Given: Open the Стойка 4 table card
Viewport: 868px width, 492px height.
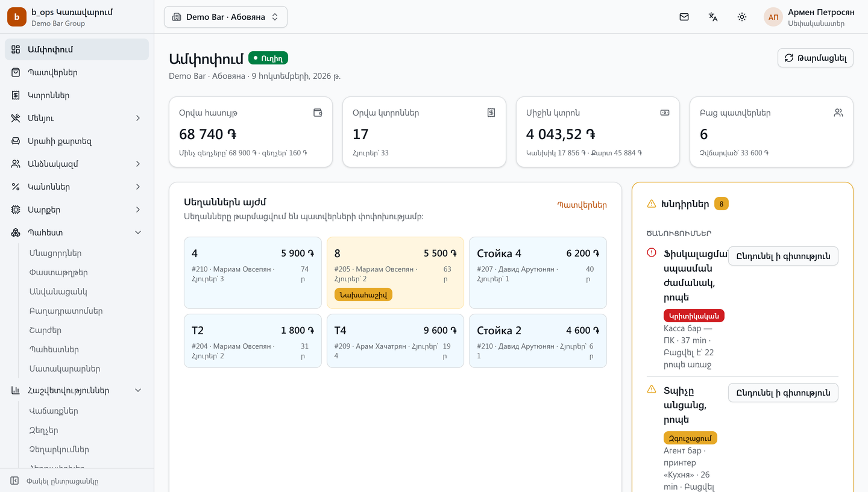Looking at the screenshot, I should point(538,273).
